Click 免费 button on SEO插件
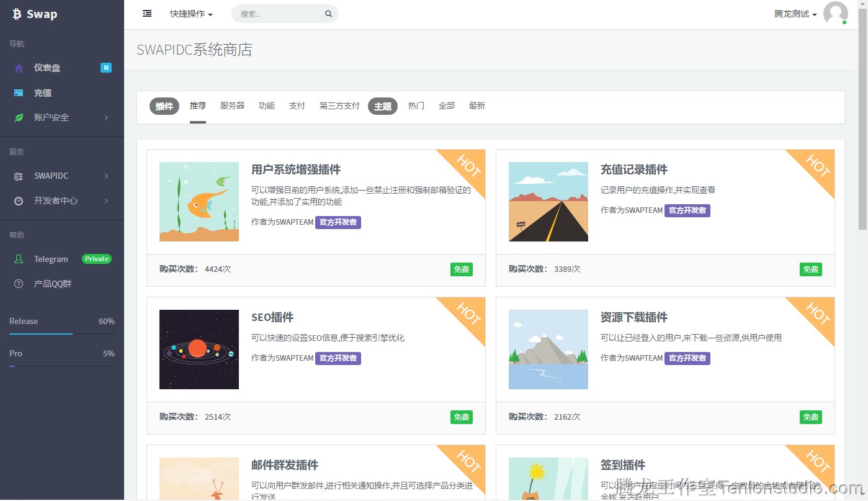Viewport: 868px width, 501px height. click(x=462, y=417)
